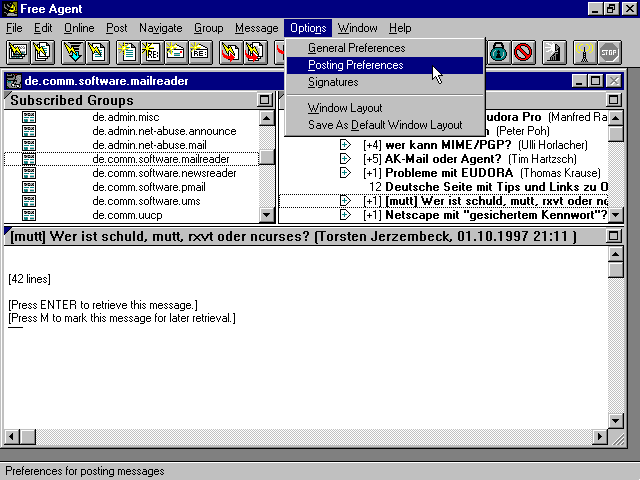The width and height of the screenshot is (640, 480).
Task: Open the Edit menu
Action: click(x=43, y=28)
